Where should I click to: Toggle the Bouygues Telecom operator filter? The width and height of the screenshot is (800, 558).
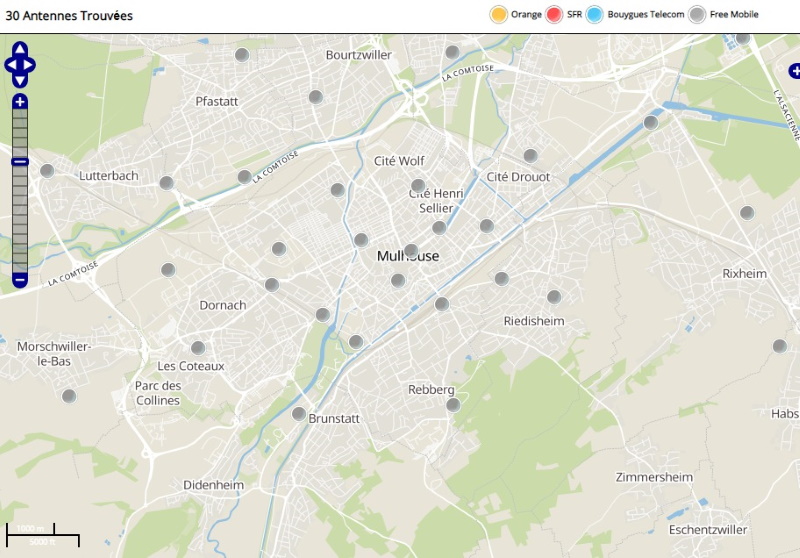(595, 14)
